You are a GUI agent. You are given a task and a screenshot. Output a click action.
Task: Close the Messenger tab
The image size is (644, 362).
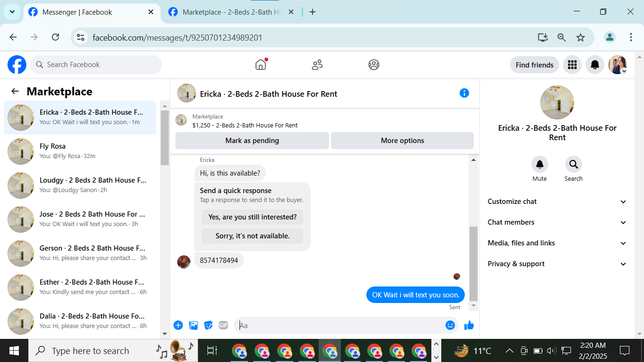click(x=151, y=12)
